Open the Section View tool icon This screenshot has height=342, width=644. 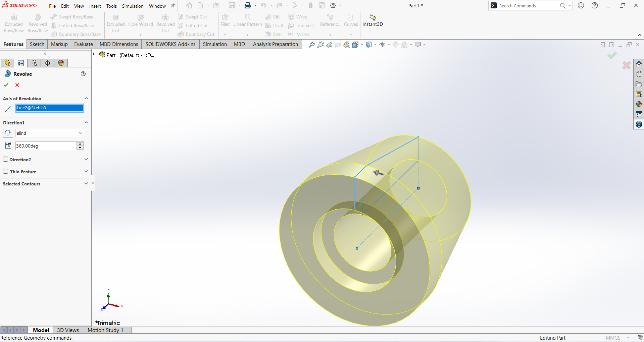click(x=338, y=45)
